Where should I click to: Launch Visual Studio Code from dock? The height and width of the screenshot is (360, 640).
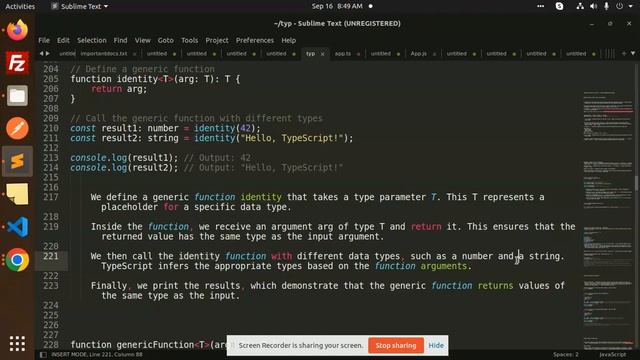pyautogui.click(x=17, y=227)
